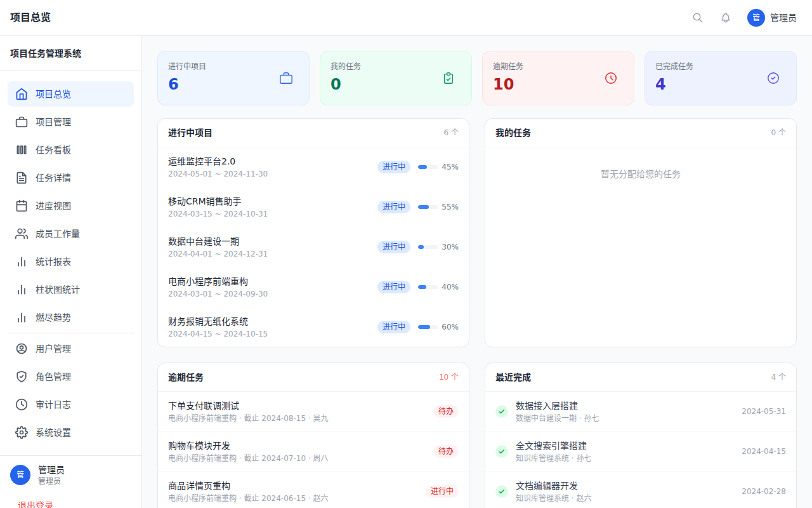Click the document icon for 任务详情
This screenshot has width=812, height=508.
(x=22, y=178)
